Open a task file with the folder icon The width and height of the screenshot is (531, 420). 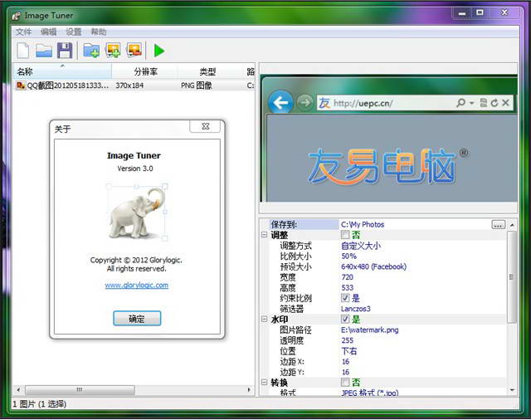coord(44,51)
